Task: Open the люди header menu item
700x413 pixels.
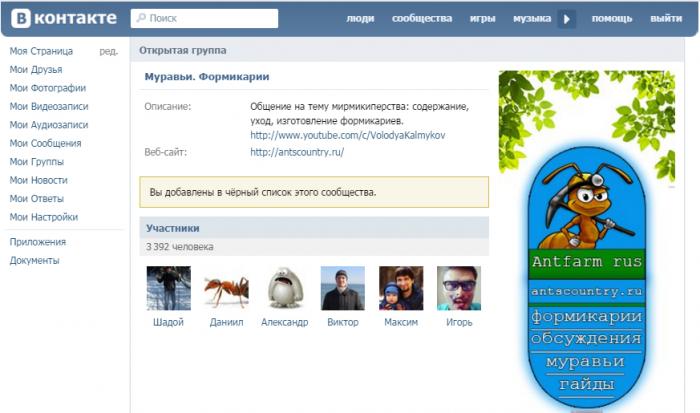Action: [x=360, y=19]
